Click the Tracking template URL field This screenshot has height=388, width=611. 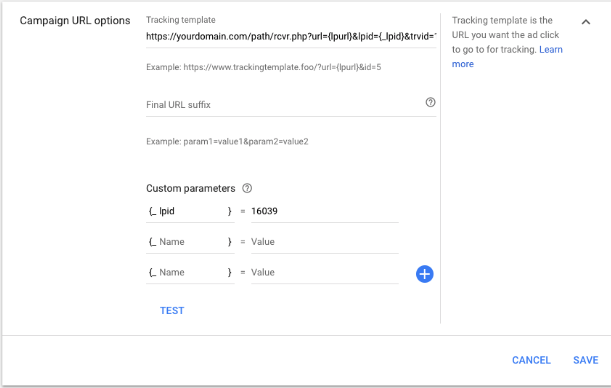click(x=291, y=37)
